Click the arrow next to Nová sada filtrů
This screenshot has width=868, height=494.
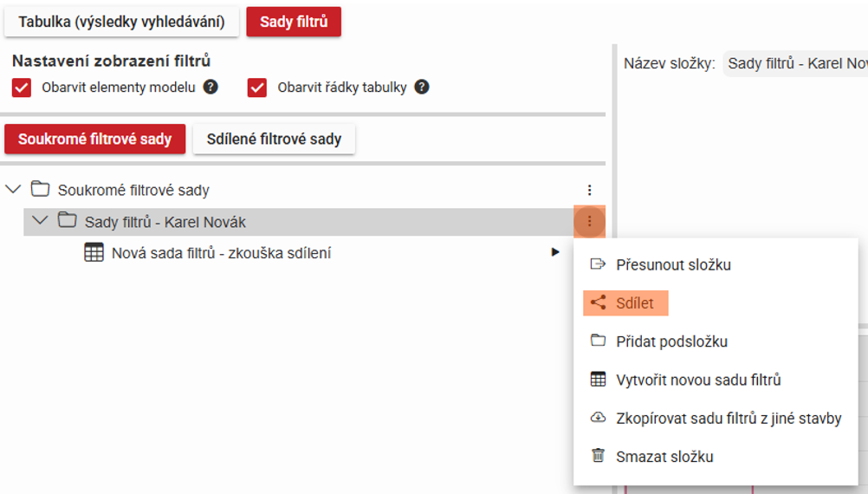555,253
